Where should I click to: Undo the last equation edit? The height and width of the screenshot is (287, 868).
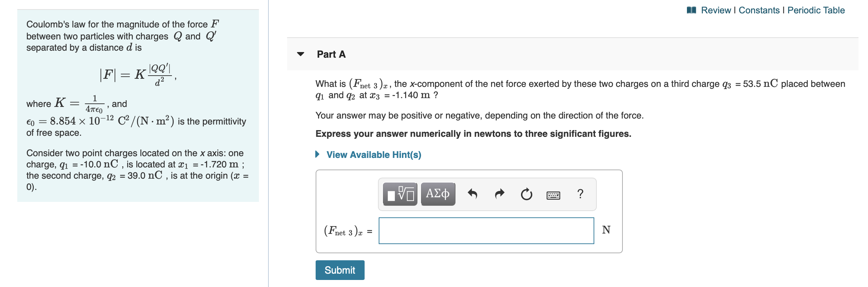tap(473, 194)
